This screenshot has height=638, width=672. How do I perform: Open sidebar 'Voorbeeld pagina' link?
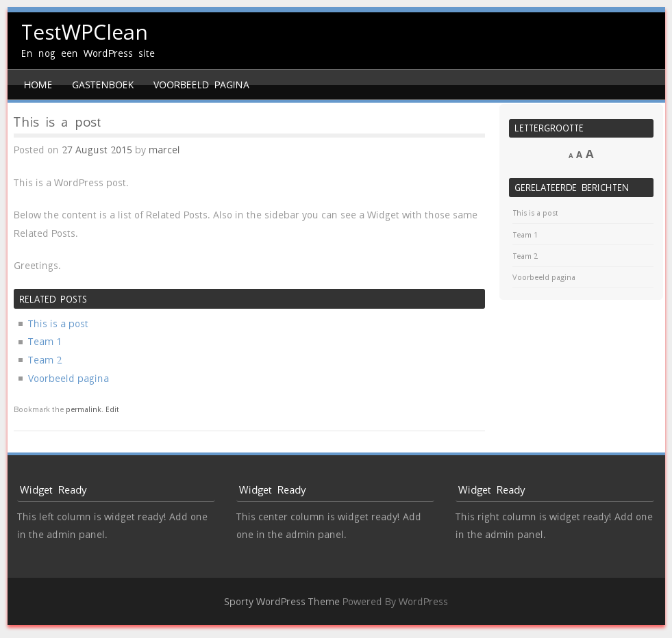pos(544,277)
